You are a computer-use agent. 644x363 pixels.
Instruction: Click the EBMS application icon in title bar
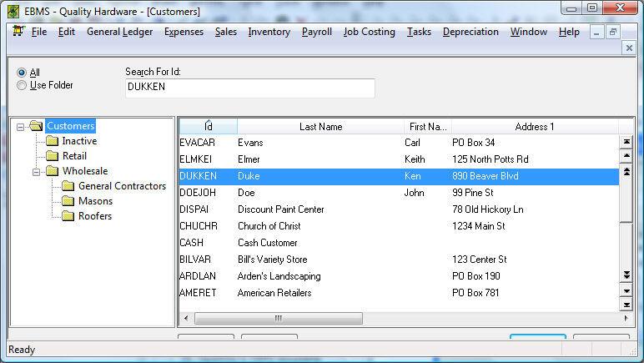[13, 11]
